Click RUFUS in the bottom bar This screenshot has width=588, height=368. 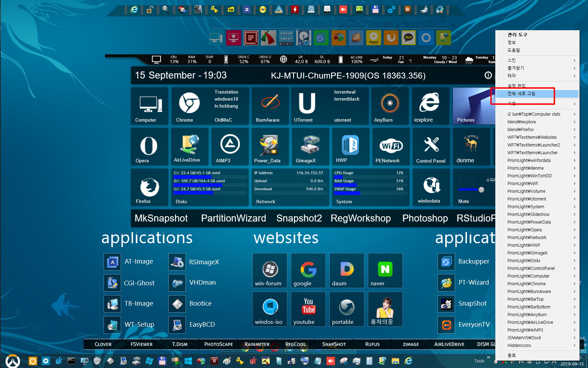coord(372,344)
